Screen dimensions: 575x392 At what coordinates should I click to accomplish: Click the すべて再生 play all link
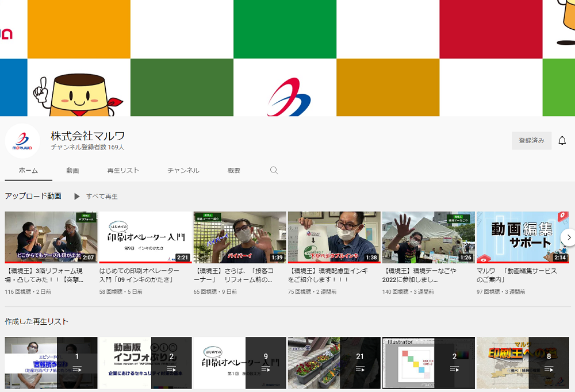(x=102, y=197)
